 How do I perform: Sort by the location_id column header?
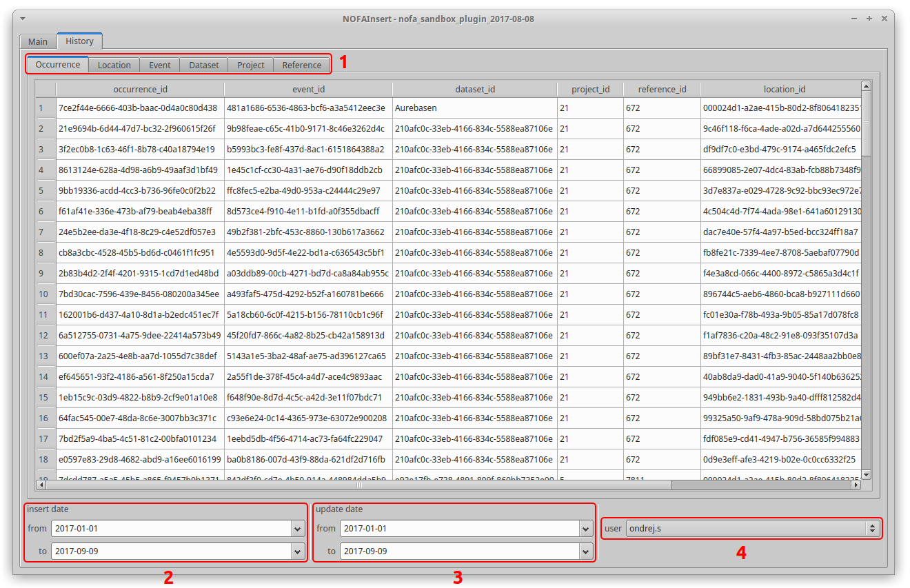coord(781,89)
